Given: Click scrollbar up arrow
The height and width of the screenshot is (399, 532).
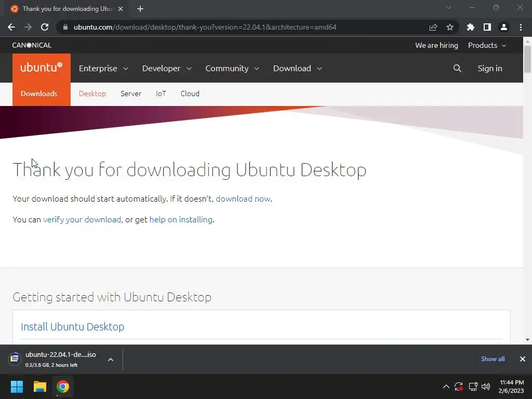Looking at the screenshot, I should coord(527,41).
